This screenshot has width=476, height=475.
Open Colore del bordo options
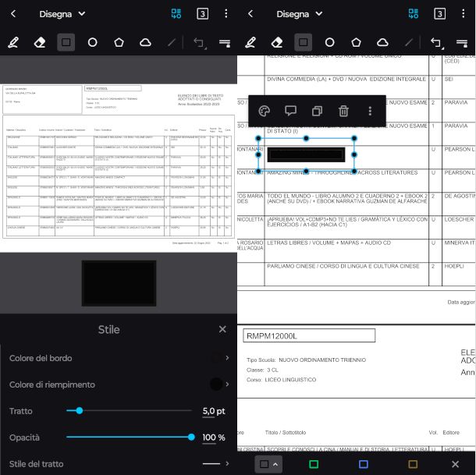119,358
